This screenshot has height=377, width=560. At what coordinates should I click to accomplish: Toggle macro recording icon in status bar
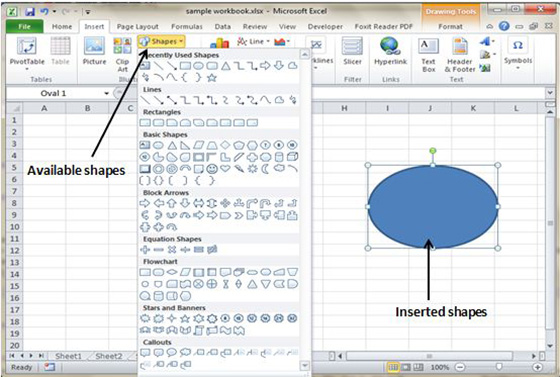point(50,367)
